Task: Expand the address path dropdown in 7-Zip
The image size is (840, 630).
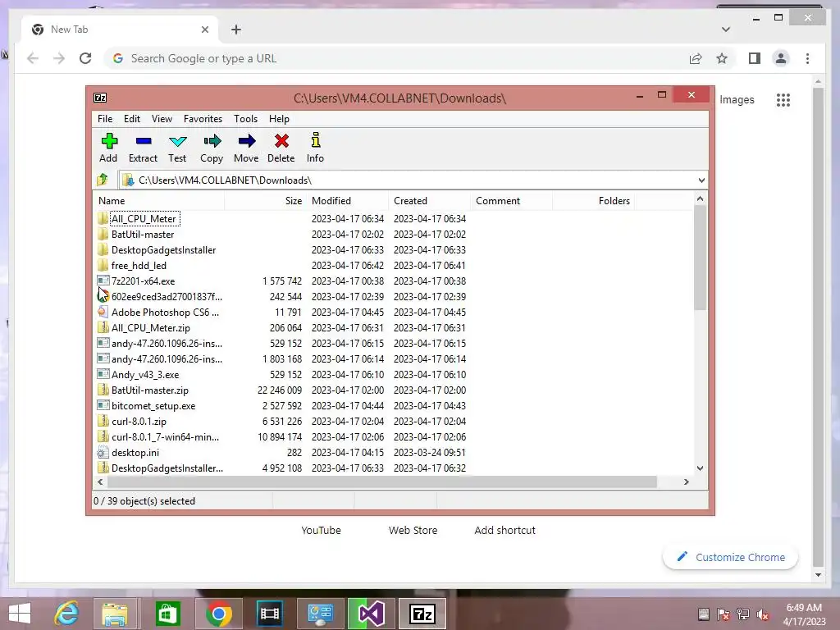Action: point(701,180)
